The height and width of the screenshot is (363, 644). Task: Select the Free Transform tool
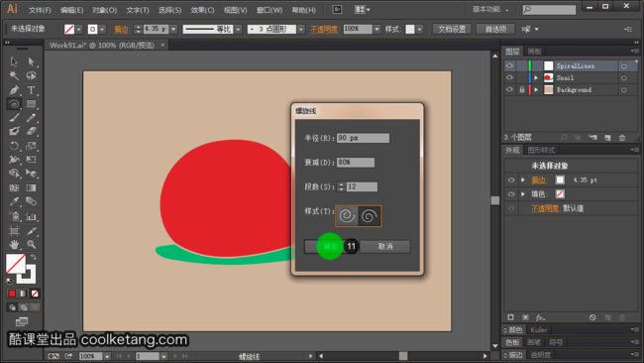pos(31,160)
